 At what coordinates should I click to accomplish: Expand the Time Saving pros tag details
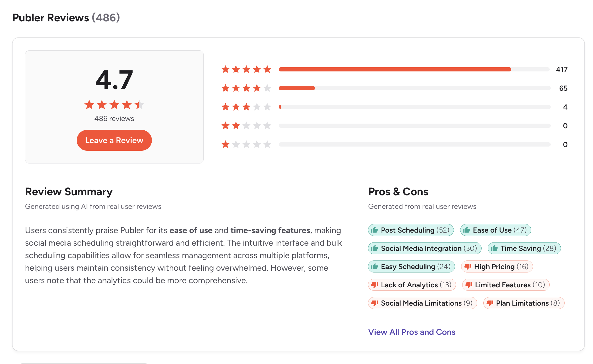click(524, 248)
